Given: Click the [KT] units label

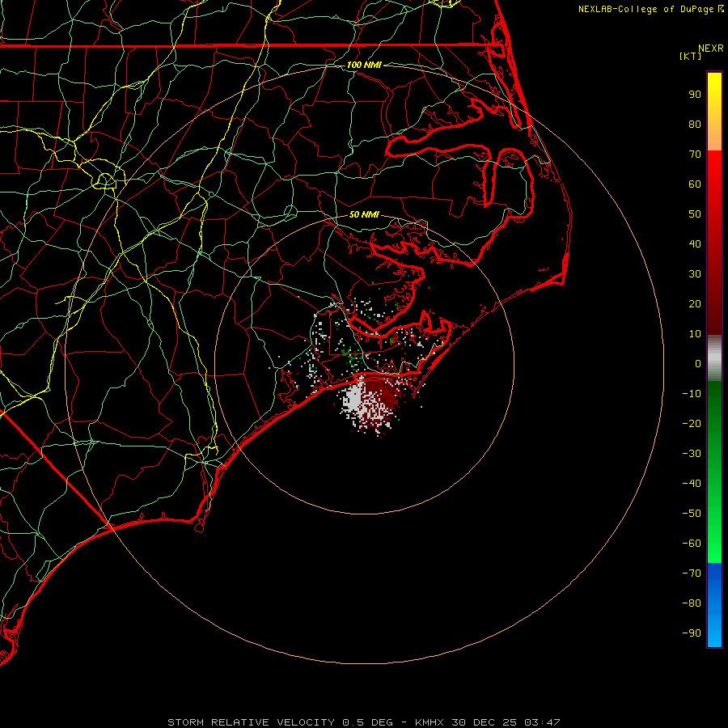Looking at the screenshot, I should [690, 56].
